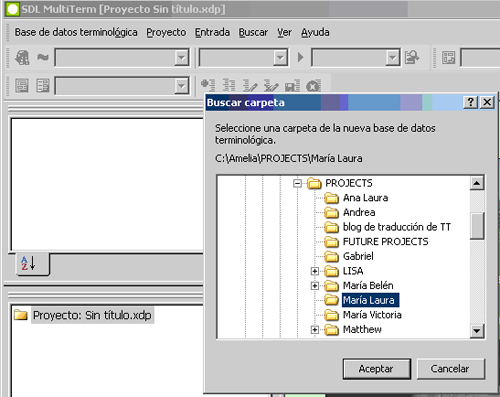This screenshot has width=500, height=397.
Task: Click the delete entry X icon
Action: pos(314,86)
